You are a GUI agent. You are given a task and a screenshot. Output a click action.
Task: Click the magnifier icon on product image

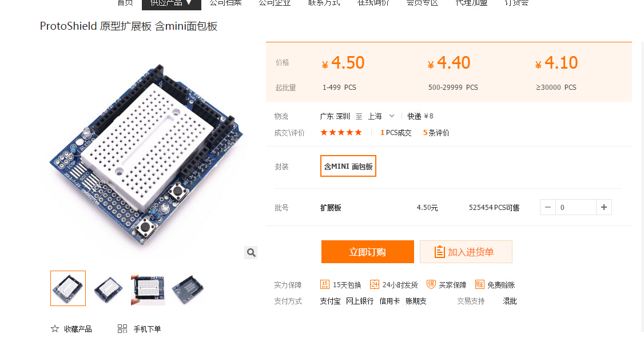point(251,252)
